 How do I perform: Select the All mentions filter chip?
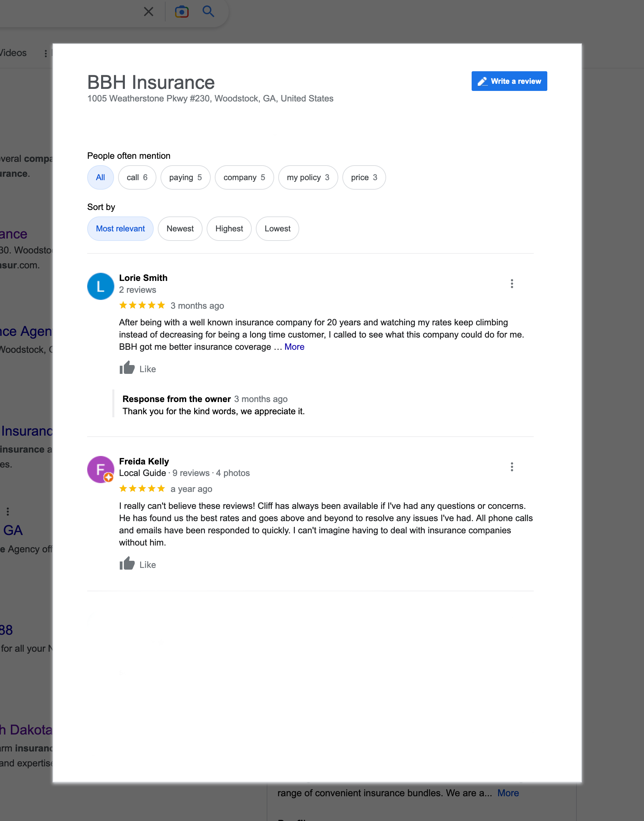coord(100,177)
